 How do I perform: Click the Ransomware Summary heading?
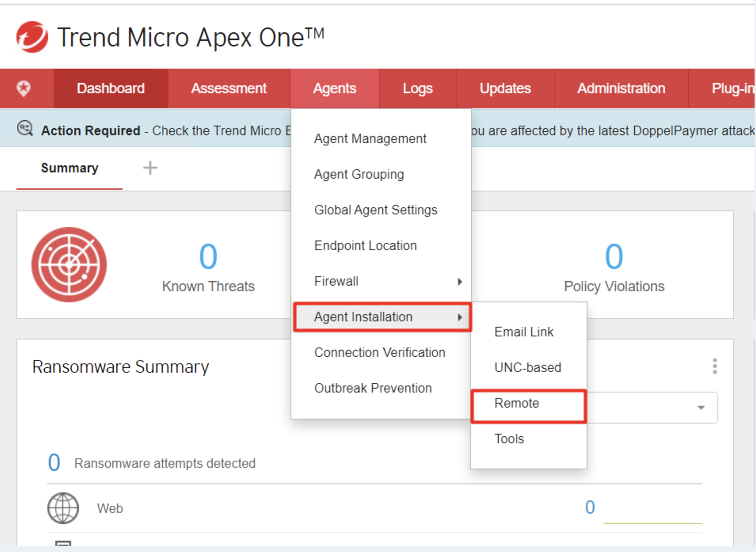click(x=121, y=367)
